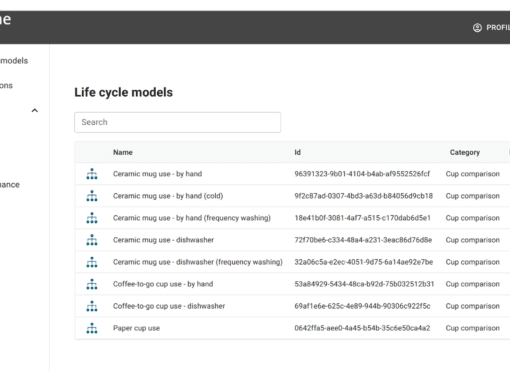
Task: Collapse the sidebar section with the chevron
Action: tap(35, 110)
